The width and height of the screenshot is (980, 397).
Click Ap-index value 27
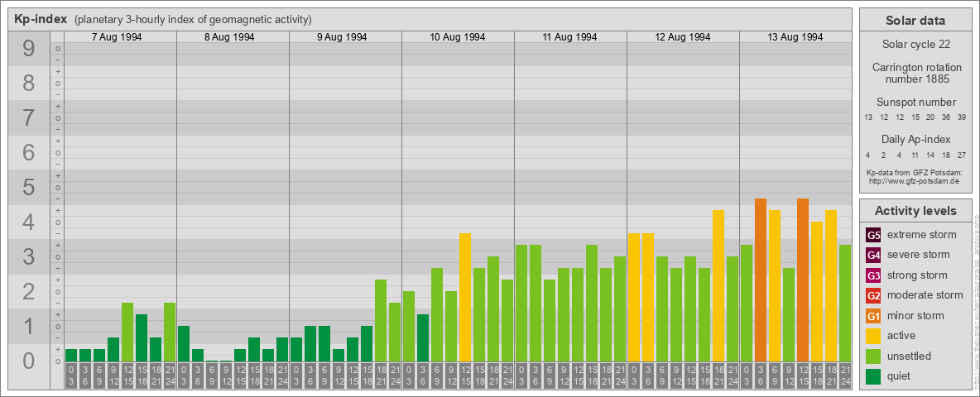tap(962, 155)
